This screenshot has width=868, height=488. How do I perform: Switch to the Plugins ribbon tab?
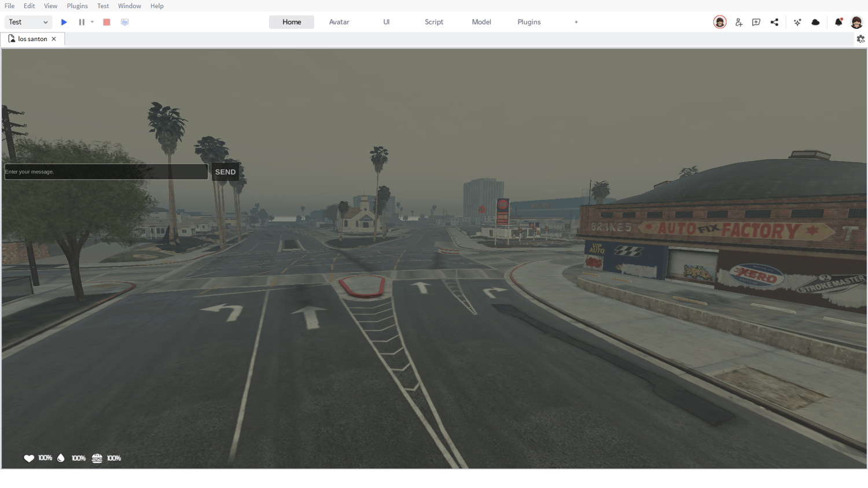(x=529, y=22)
